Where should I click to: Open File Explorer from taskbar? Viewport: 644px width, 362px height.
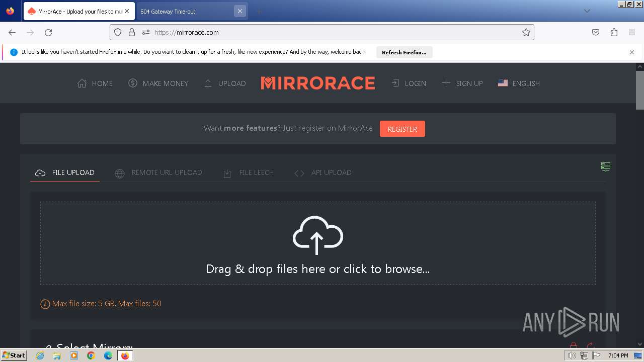(57, 355)
